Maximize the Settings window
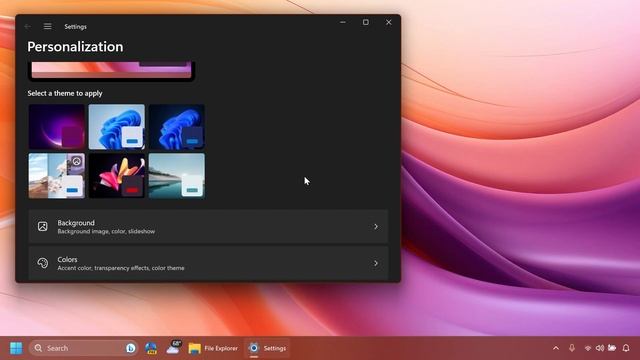This screenshot has width=640, height=360. pyautogui.click(x=366, y=22)
